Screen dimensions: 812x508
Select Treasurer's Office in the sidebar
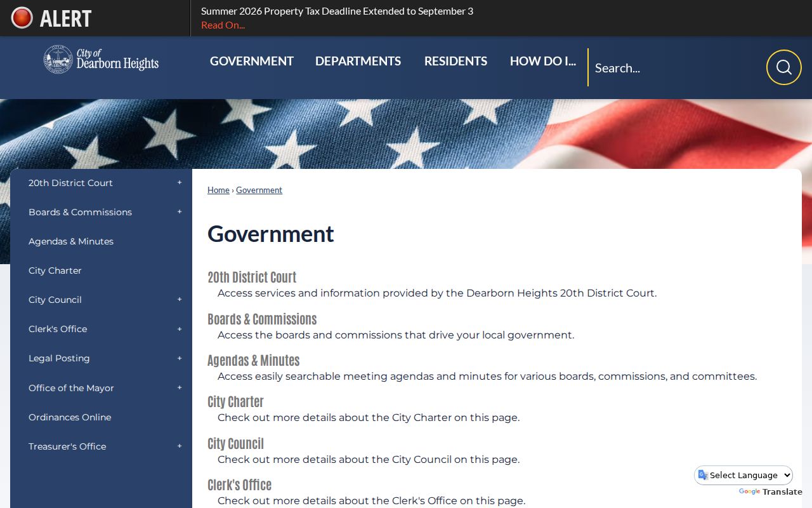(67, 446)
